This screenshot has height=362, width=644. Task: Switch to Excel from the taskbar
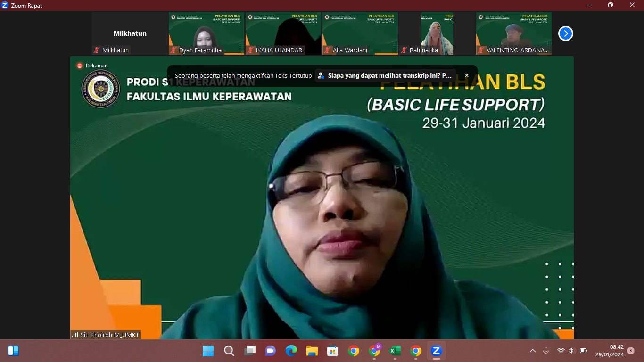click(395, 351)
